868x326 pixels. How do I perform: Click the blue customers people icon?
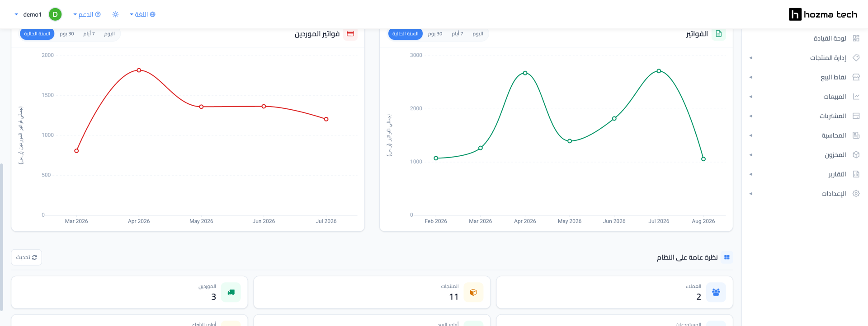point(716,292)
